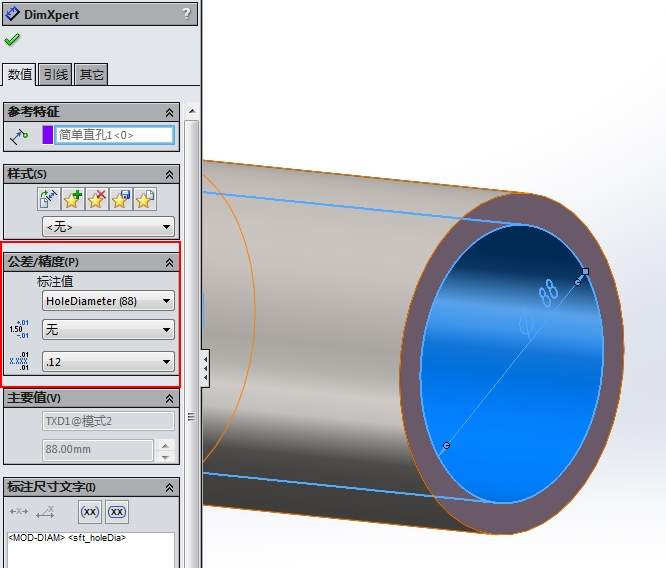Click the save style star icon
Screen dimensions: 666x568
point(121,199)
